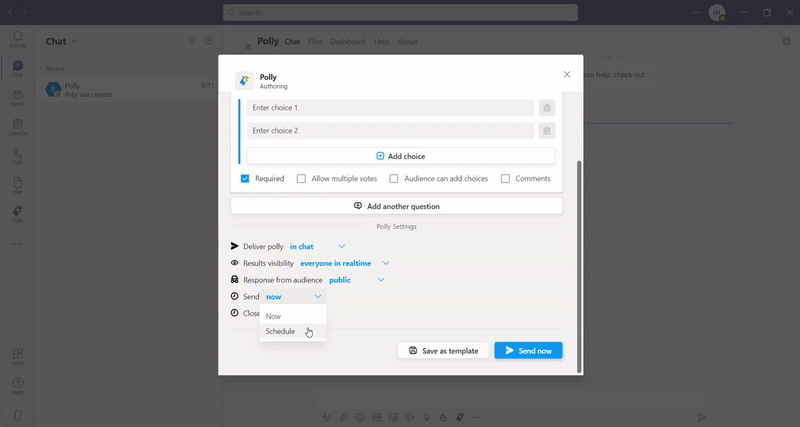Open Calendar in the left sidebar

[x=17, y=126]
